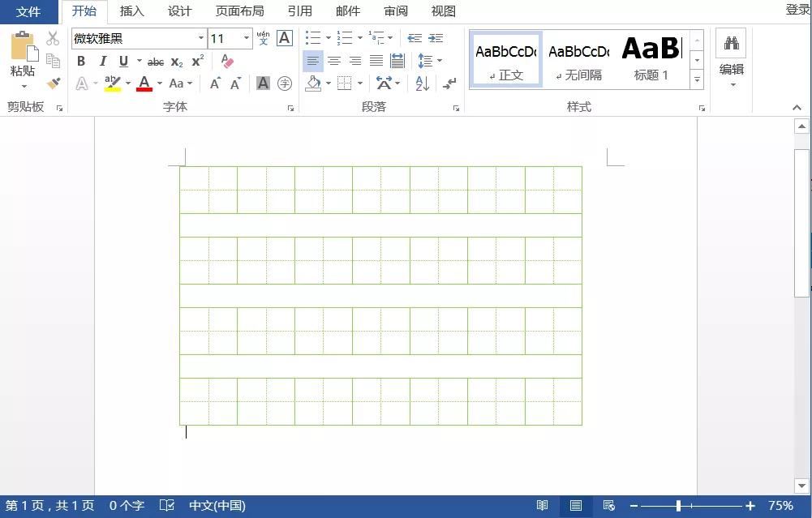The height and width of the screenshot is (518, 812).
Task: Apply a character border with the A icon
Action: click(x=283, y=38)
